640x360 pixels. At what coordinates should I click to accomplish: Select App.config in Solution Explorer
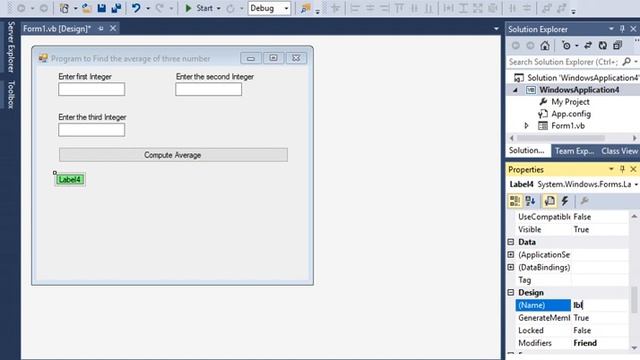(571, 114)
